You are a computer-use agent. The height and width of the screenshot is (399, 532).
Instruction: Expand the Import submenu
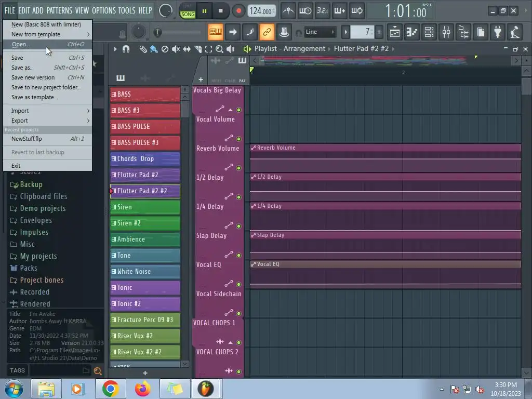coord(47,111)
